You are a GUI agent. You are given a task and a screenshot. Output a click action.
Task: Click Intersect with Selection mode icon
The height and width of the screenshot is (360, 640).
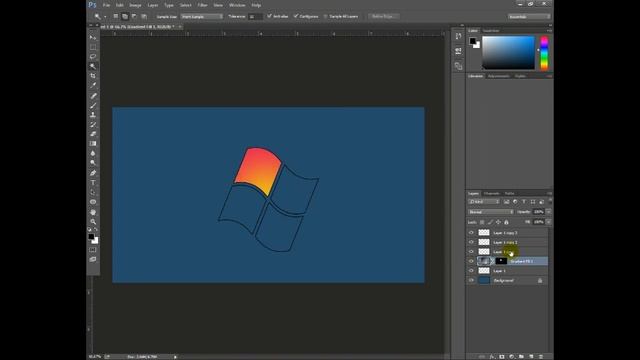144,16
